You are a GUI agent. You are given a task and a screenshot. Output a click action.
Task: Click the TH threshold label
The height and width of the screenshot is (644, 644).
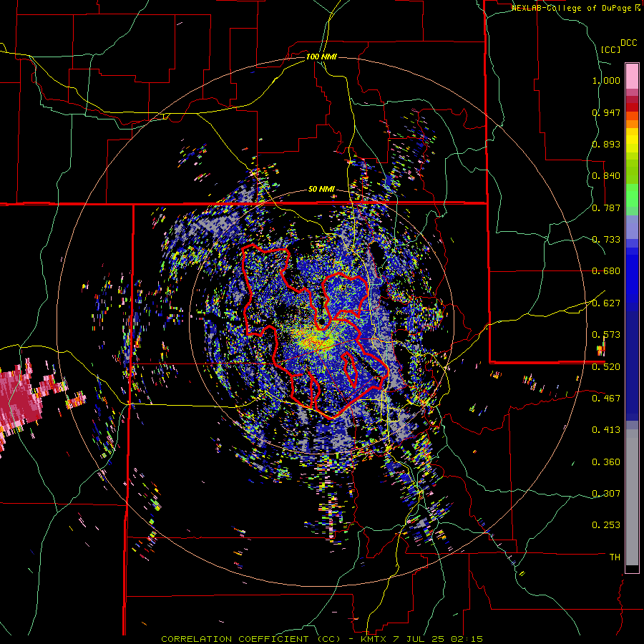[x=615, y=557]
